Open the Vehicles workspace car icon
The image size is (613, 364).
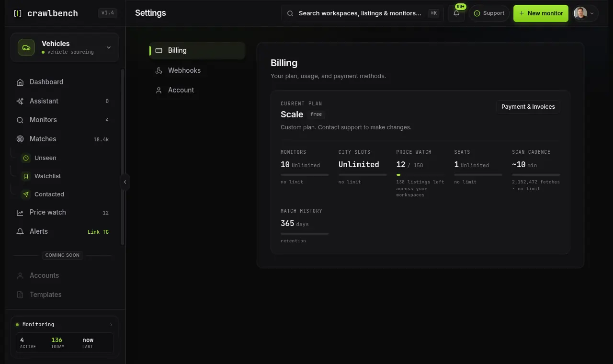(26, 47)
